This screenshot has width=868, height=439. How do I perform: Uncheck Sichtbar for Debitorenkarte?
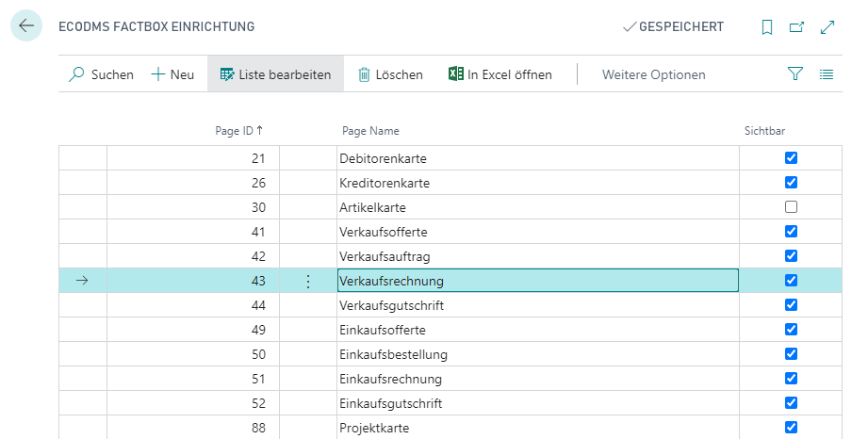click(x=791, y=157)
